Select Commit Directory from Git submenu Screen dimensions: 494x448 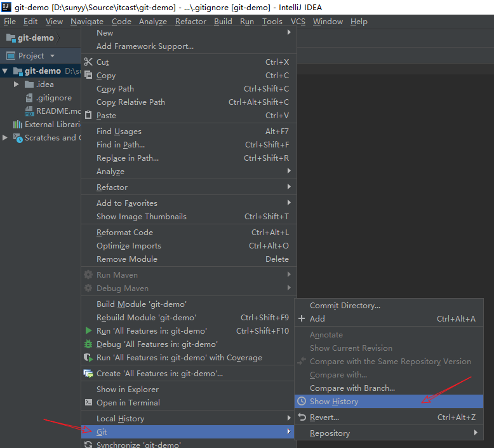[345, 306]
